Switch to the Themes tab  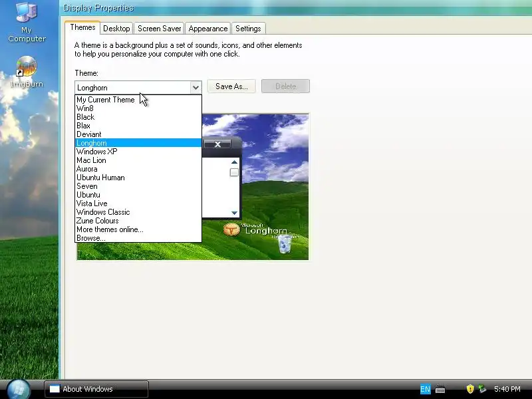click(82, 27)
